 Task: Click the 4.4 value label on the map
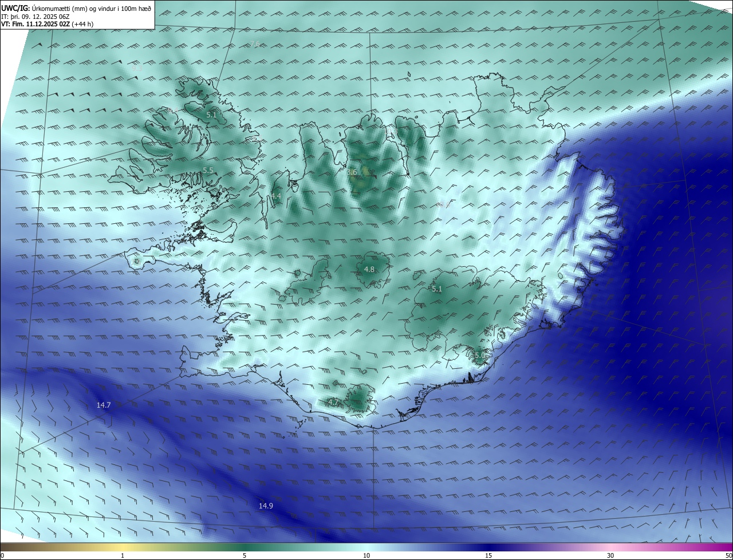[x=276, y=196]
